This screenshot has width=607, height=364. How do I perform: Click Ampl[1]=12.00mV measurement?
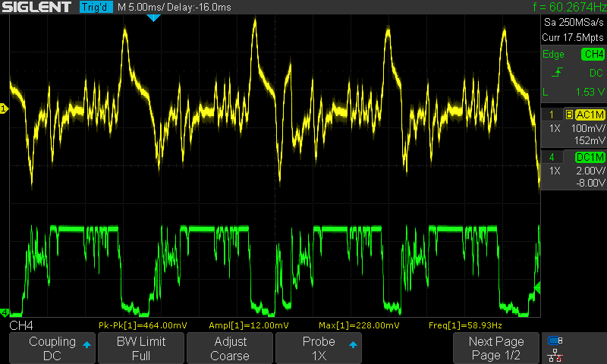[249, 325]
